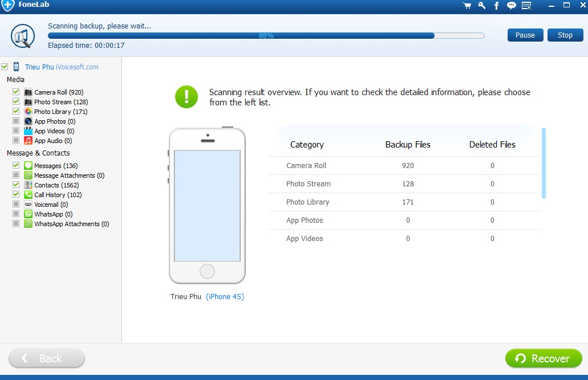Click the FoneLab magnifier logo top-left
The image size is (588, 380).
coord(22,35)
